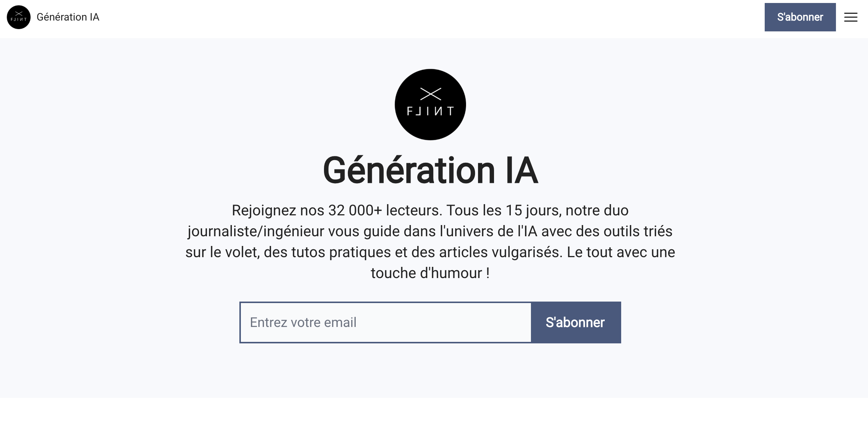The image size is (868, 421).
Task: Subscribe using the navigation bar button
Action: 800,17
